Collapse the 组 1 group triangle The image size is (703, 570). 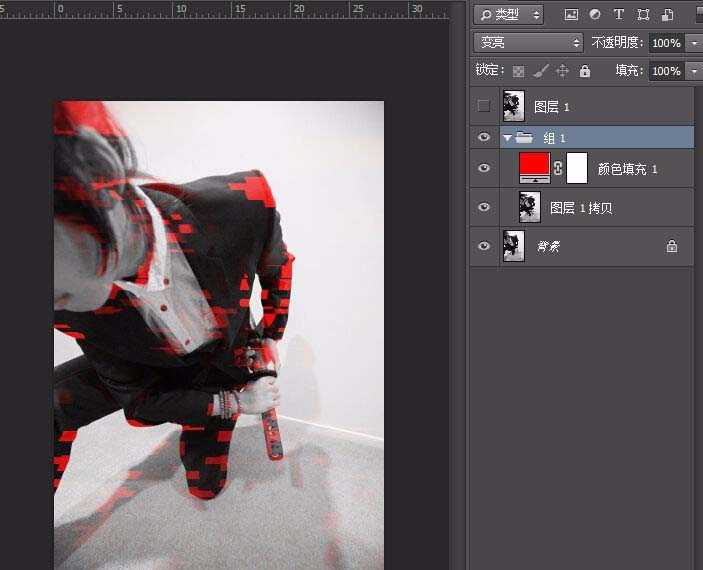click(507, 138)
